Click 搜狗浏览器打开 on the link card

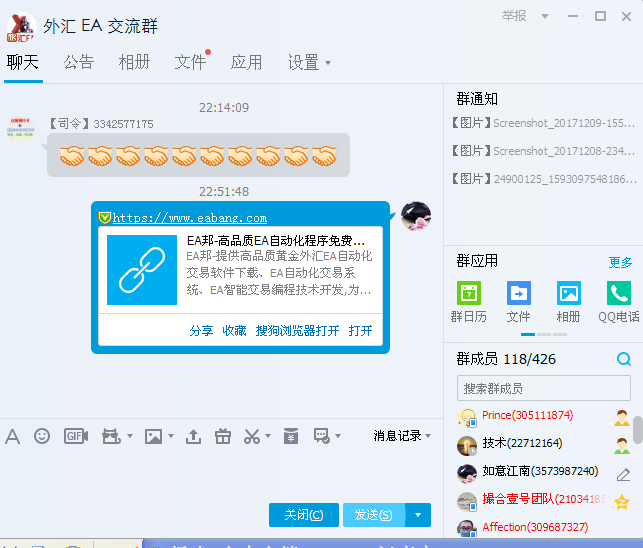click(x=297, y=331)
